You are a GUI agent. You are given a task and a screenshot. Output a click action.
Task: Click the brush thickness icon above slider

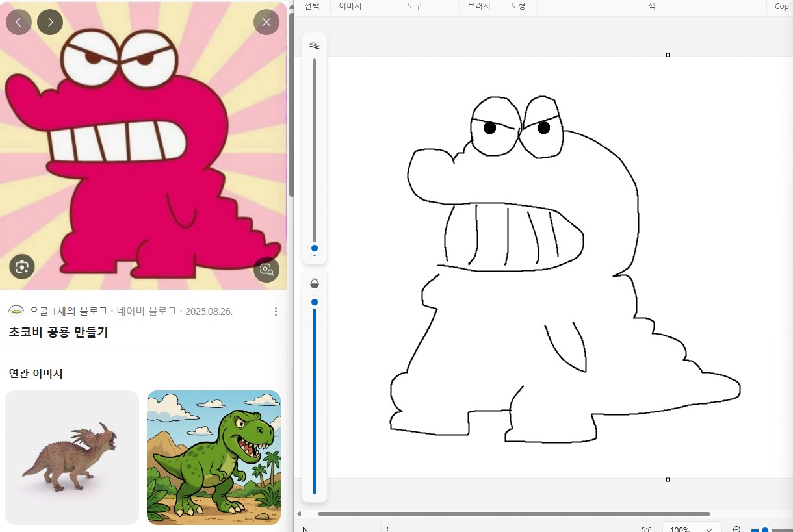pos(315,46)
